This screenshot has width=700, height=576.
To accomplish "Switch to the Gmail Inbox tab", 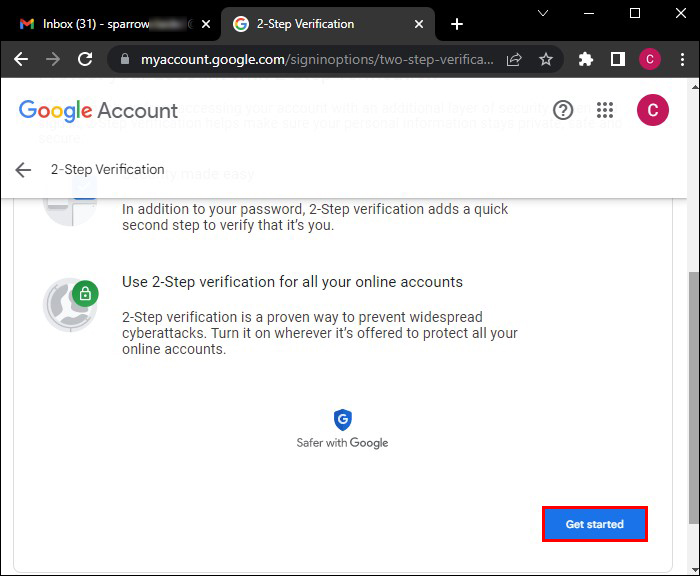I will (105, 24).
